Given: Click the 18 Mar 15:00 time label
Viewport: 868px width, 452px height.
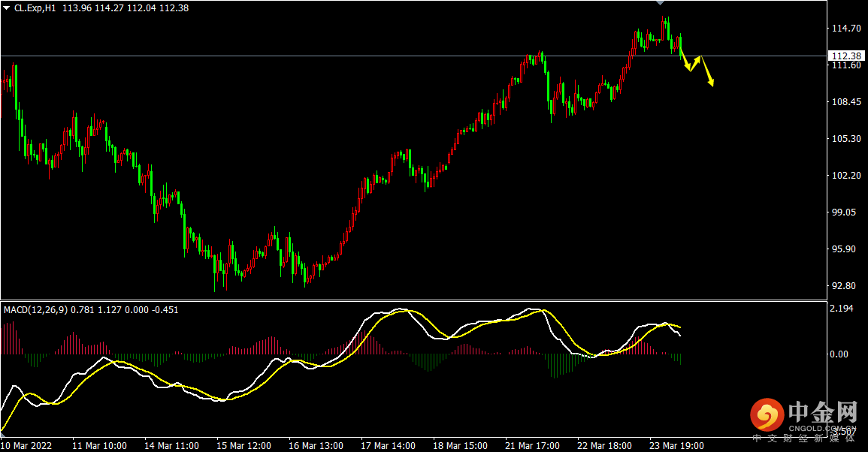Looking at the screenshot, I should pos(461,445).
